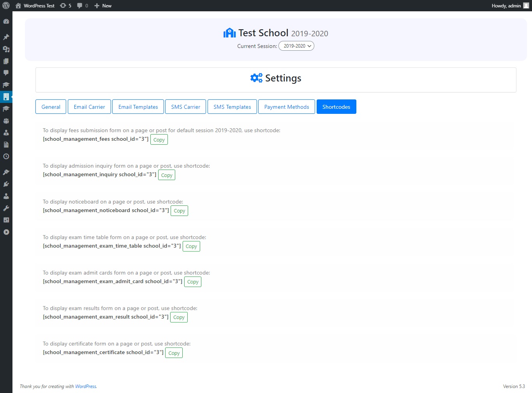Open the Current Session 2019-2020 dropdown
This screenshot has height=393, width=532.
(x=296, y=46)
